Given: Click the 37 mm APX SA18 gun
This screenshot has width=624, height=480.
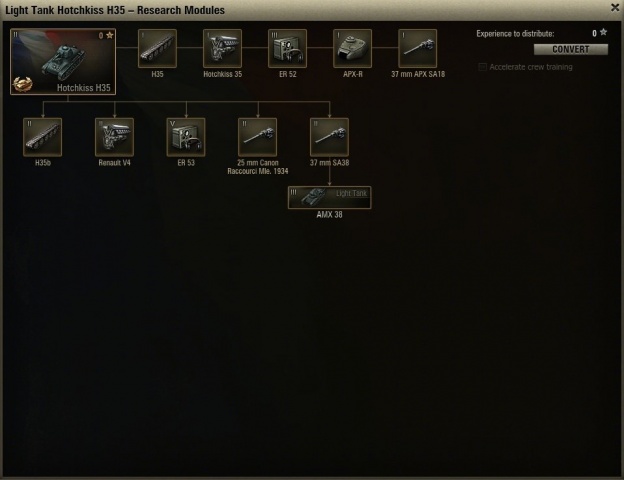Looking at the screenshot, I should [x=417, y=48].
